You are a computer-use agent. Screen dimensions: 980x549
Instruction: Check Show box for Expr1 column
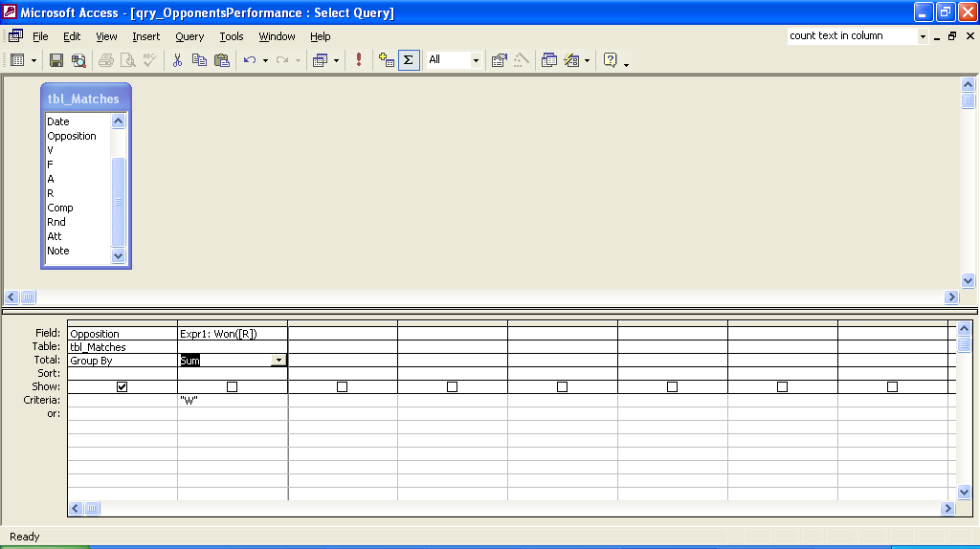point(232,386)
